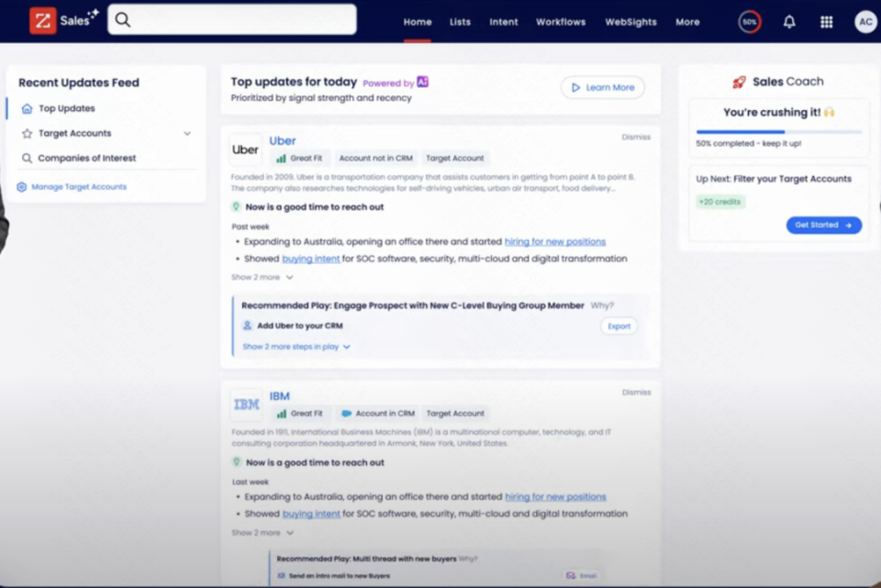Click the AI badge next to Powered by
Viewport: 881px width, 588px height.
pos(422,82)
